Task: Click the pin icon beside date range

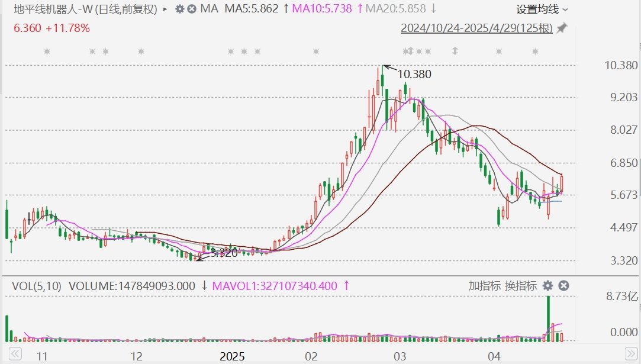Action: 562,28
